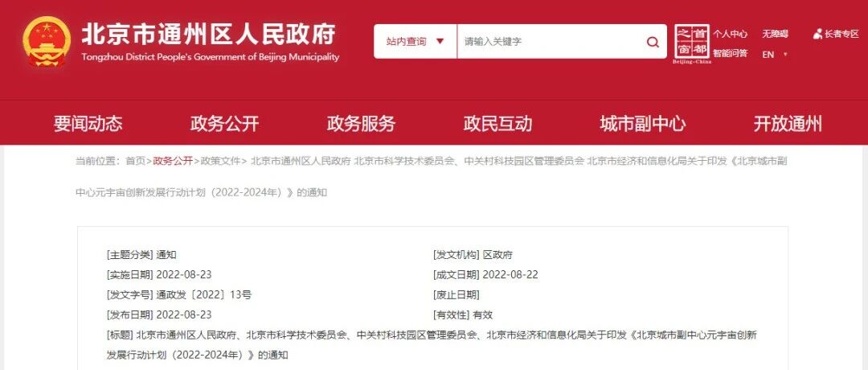Click 首页 in the breadcrumb
The width and height of the screenshot is (868, 370).
click(135, 161)
